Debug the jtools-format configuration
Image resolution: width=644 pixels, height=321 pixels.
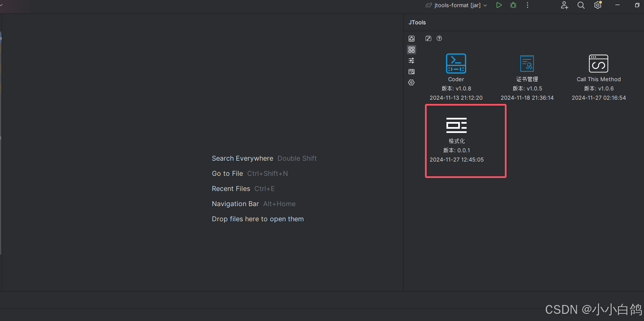(513, 5)
